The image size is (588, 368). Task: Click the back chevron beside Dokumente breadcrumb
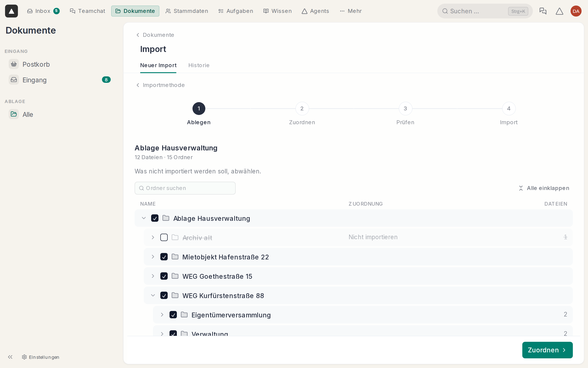click(138, 35)
